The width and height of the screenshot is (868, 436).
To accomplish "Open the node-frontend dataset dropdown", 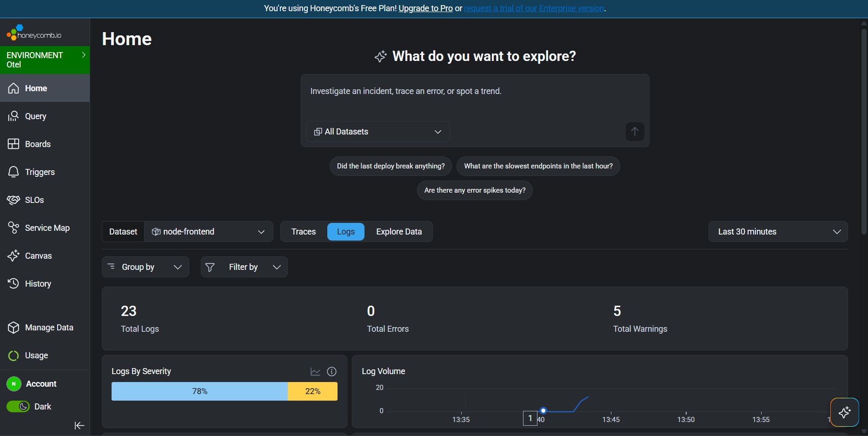I will click(209, 232).
